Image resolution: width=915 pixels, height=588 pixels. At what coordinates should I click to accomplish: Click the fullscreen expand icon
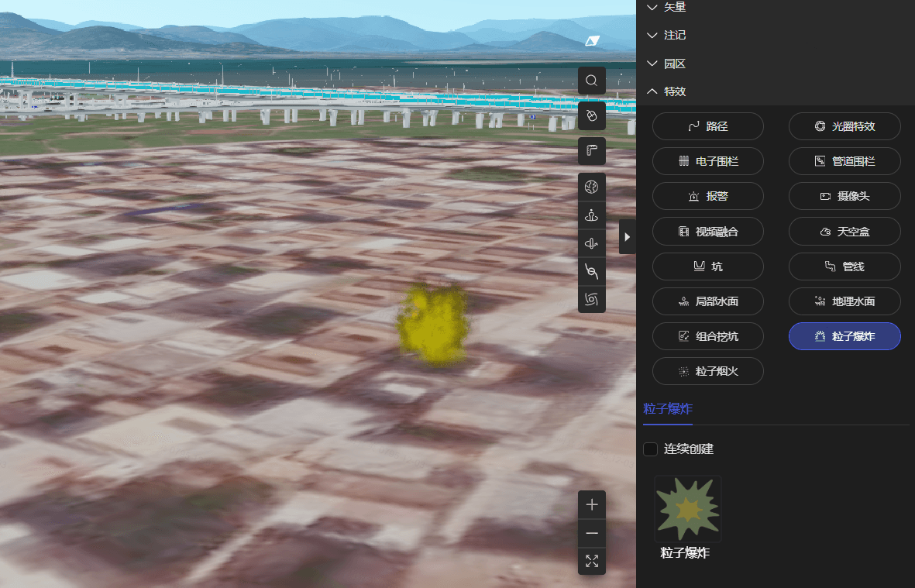coord(592,561)
